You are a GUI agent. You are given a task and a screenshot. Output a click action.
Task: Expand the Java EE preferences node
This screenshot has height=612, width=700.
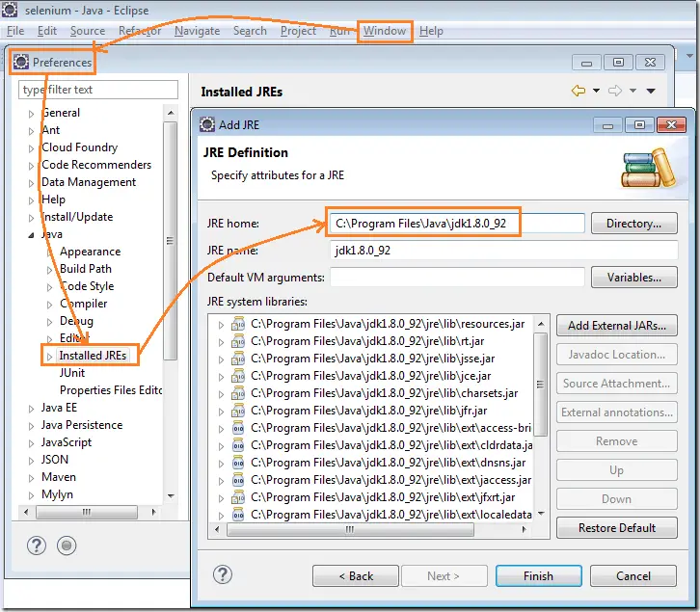[31, 409]
